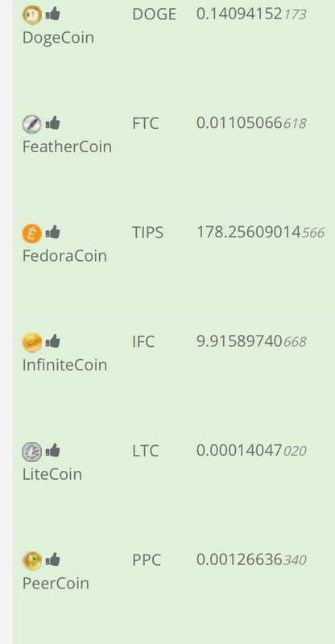335x644 pixels.
Task: Click the orange FedoraCoin logo icon
Action: coord(31,233)
